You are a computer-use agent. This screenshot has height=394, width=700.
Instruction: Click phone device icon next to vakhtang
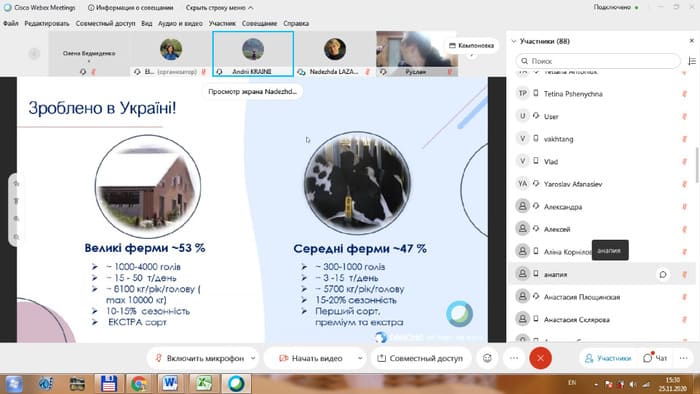click(x=536, y=139)
